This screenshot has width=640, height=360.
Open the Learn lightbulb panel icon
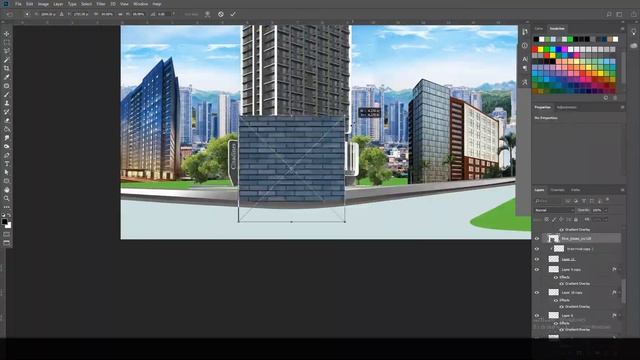[x=633, y=32]
